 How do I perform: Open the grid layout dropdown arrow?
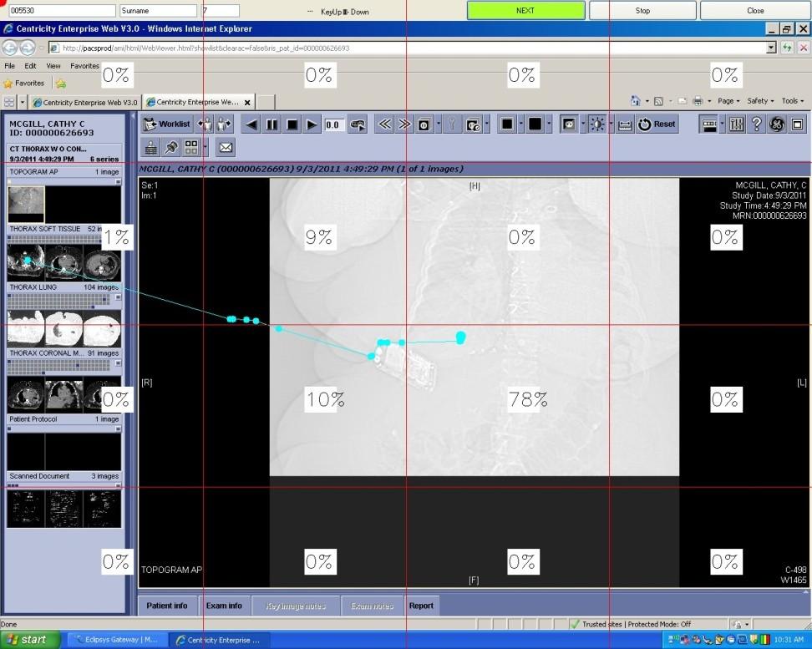pos(205,148)
